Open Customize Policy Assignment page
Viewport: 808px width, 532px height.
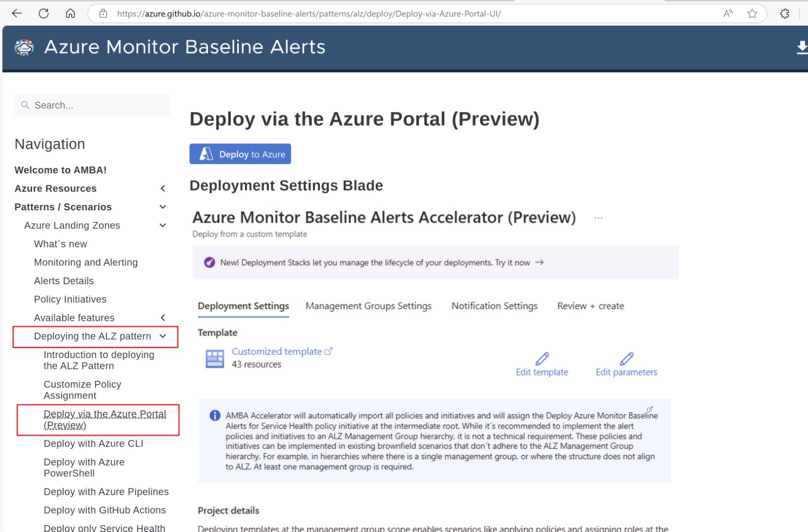tap(82, 390)
